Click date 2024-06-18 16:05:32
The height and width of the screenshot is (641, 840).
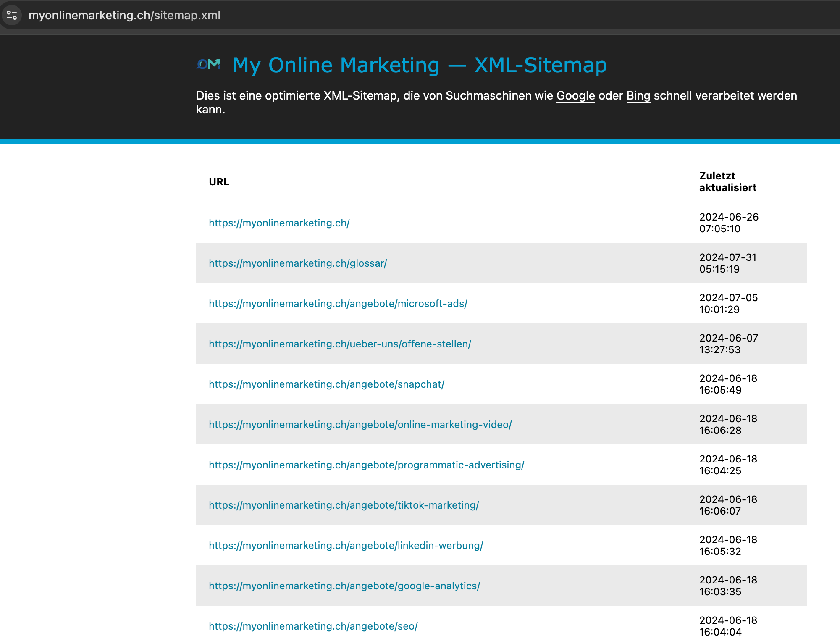coord(728,546)
